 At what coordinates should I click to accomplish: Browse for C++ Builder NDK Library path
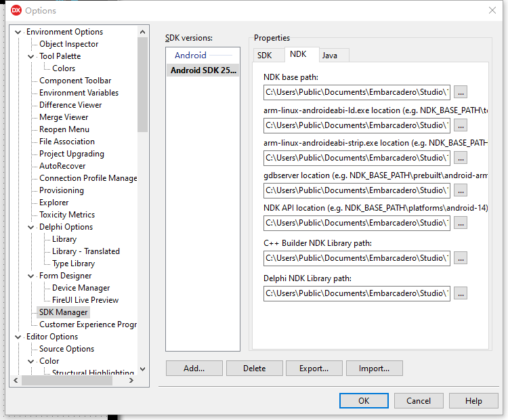pyautogui.click(x=461, y=258)
